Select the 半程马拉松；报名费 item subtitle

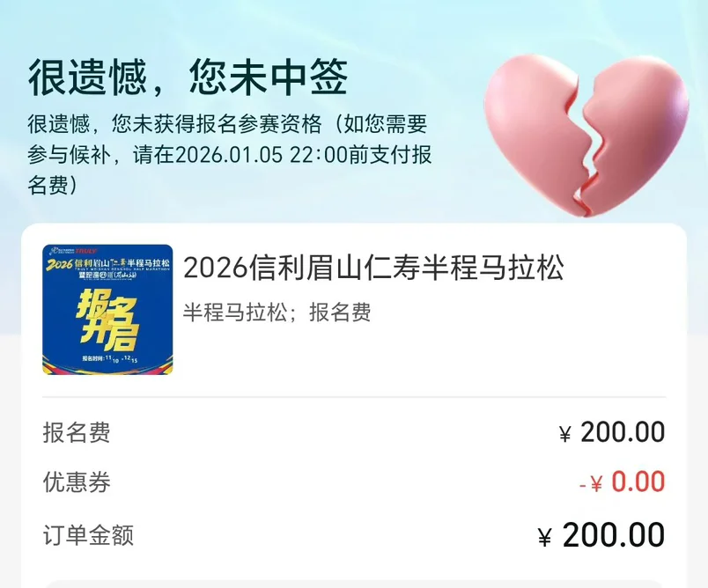(277, 312)
